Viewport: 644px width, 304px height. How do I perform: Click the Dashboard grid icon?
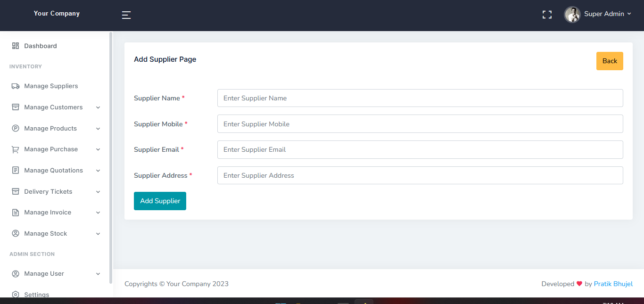[16, 46]
